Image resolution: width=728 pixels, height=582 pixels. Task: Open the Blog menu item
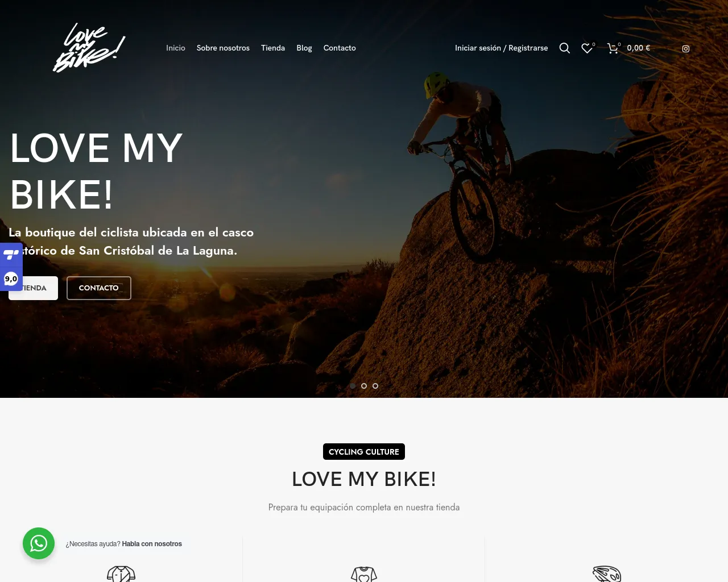(304, 48)
